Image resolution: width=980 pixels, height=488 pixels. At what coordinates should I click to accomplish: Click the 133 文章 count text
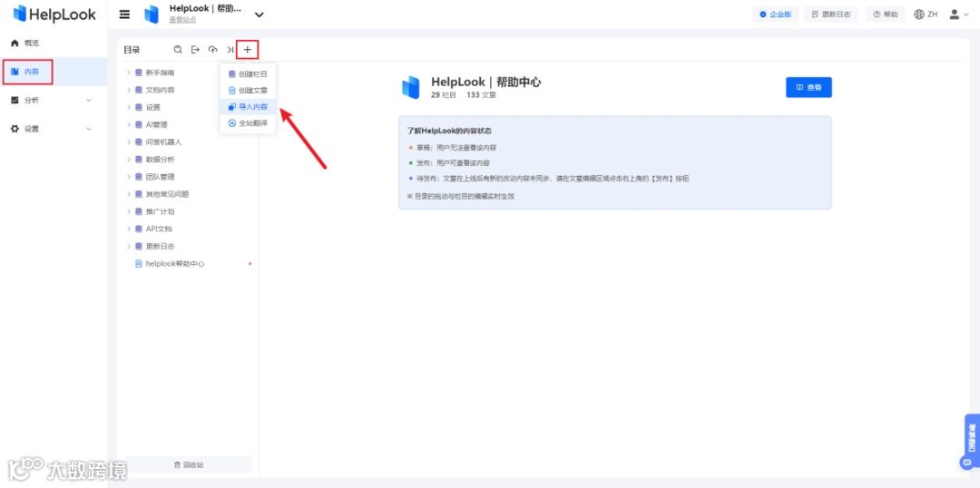click(x=481, y=95)
